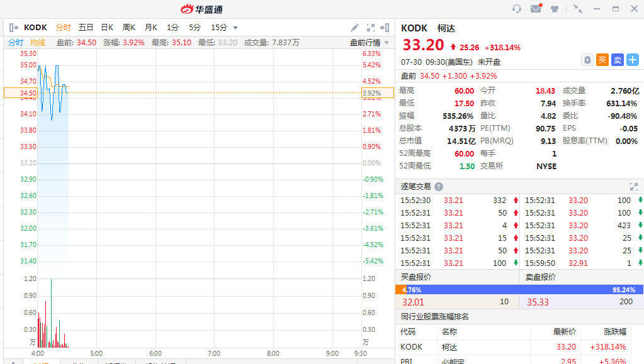Open customer service headset icon
Screen dimensions: 644x364
[x=517, y=9]
